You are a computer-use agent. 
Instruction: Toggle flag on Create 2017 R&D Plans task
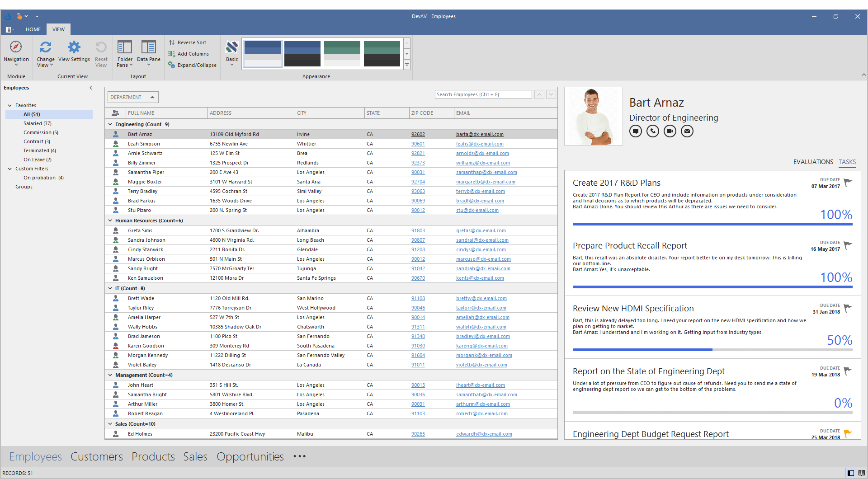click(x=848, y=182)
